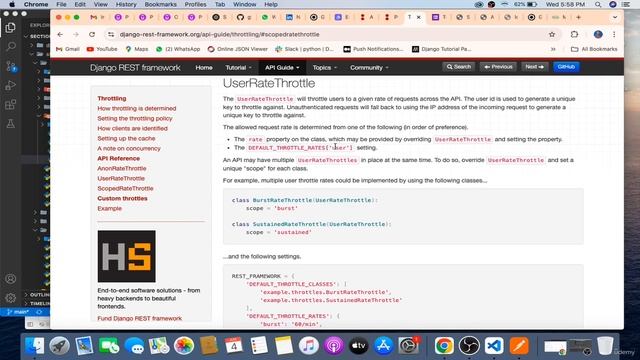Jump to ScopedRateThrottle sidebar link
Image resolution: width=640 pixels, height=360 pixels.
125,189
